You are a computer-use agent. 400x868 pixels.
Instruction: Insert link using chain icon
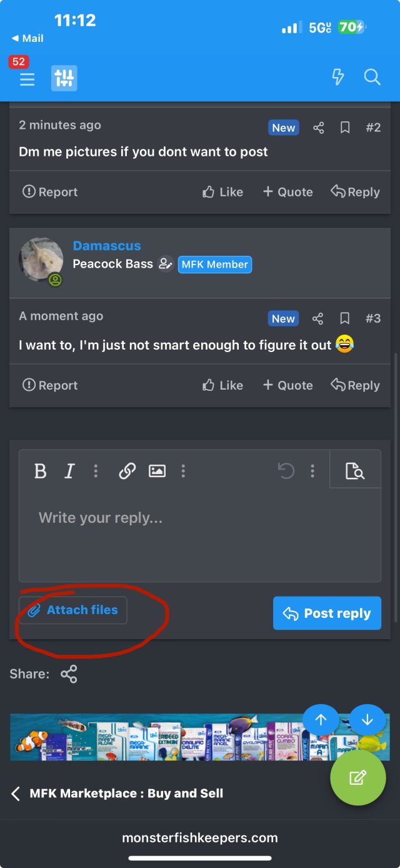[127, 471]
